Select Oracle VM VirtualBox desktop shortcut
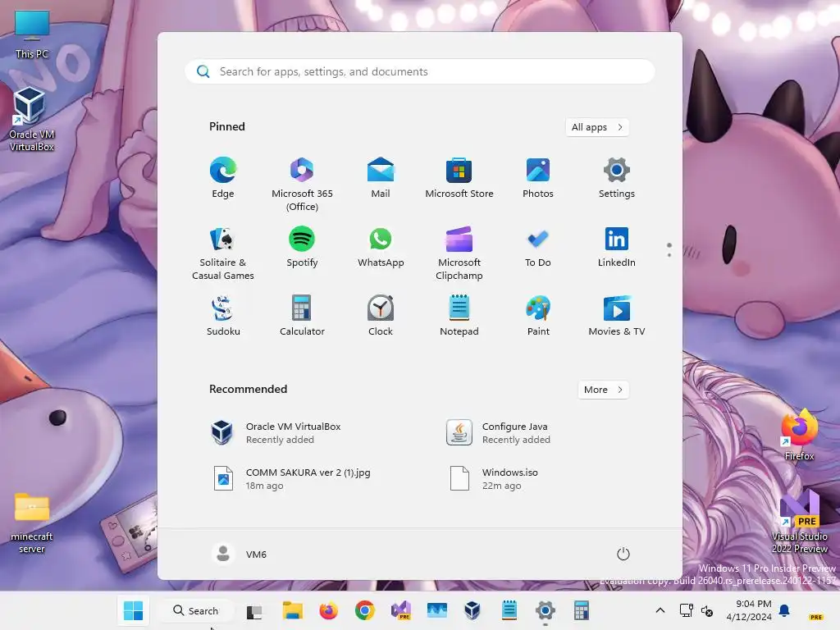The image size is (840, 630). tap(32, 120)
